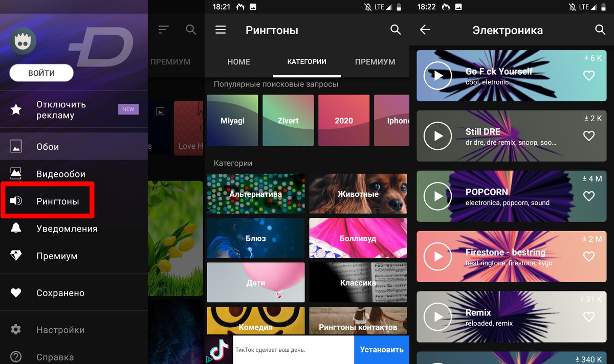The width and height of the screenshot is (614, 364).
Task: Tap the heart icon beside Сохранено
Action: [16, 293]
